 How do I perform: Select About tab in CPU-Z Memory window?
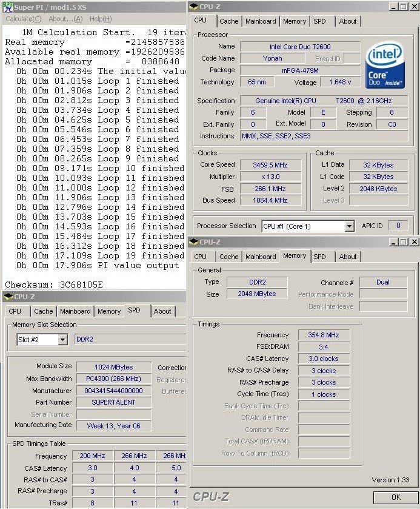(x=348, y=257)
